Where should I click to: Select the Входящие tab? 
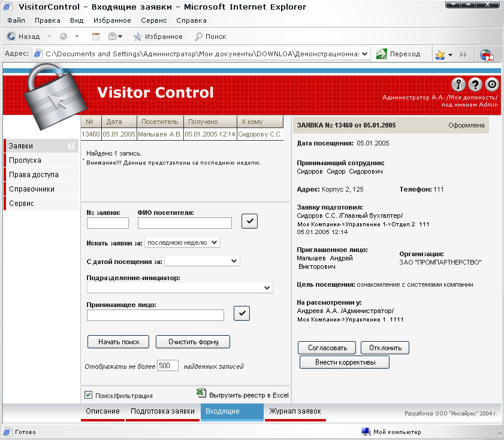point(232,412)
